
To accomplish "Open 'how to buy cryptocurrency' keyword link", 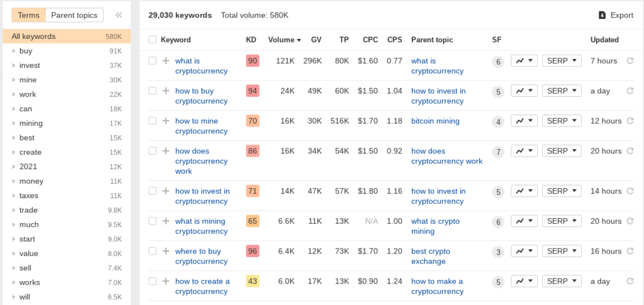I will tap(201, 96).
